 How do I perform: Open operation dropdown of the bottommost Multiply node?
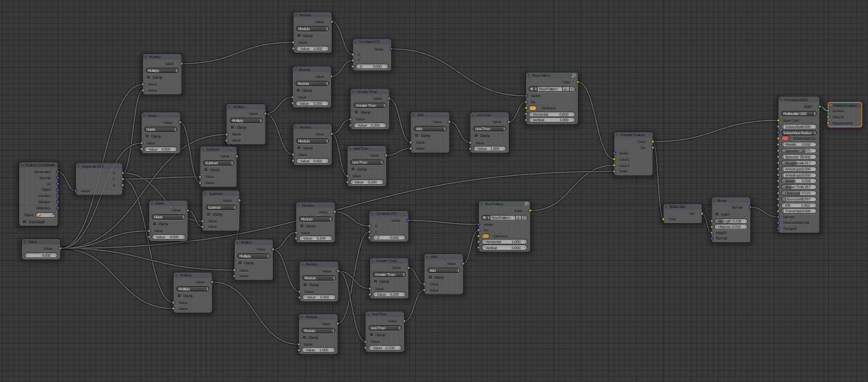(x=193, y=289)
